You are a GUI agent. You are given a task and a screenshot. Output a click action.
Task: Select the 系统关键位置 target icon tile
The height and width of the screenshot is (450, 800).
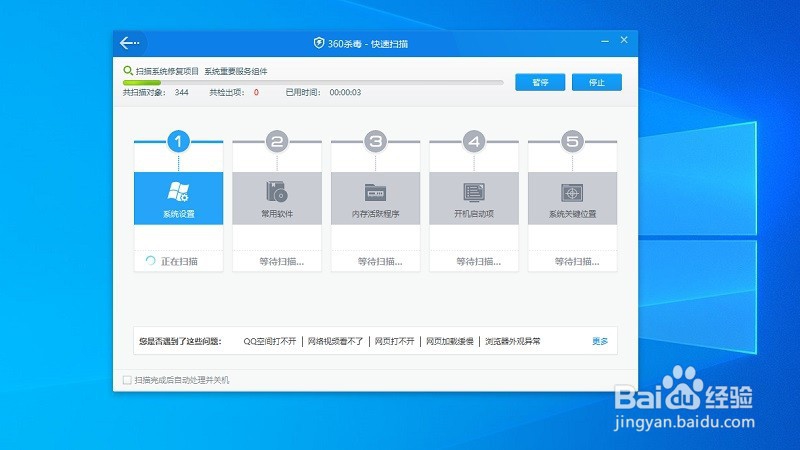pos(572,198)
